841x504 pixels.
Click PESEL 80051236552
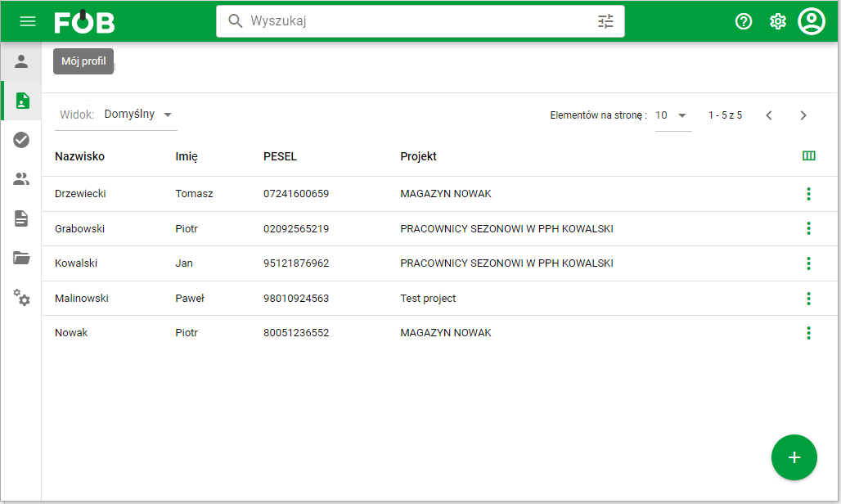pyautogui.click(x=296, y=333)
